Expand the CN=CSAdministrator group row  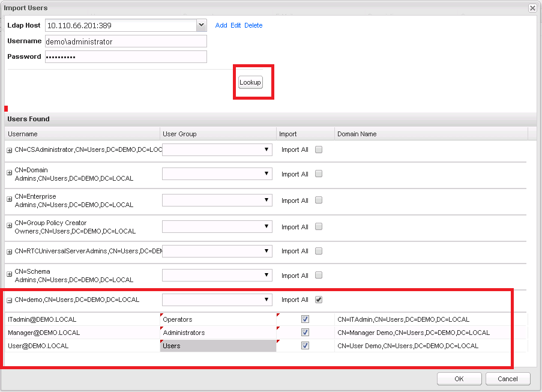click(x=10, y=150)
